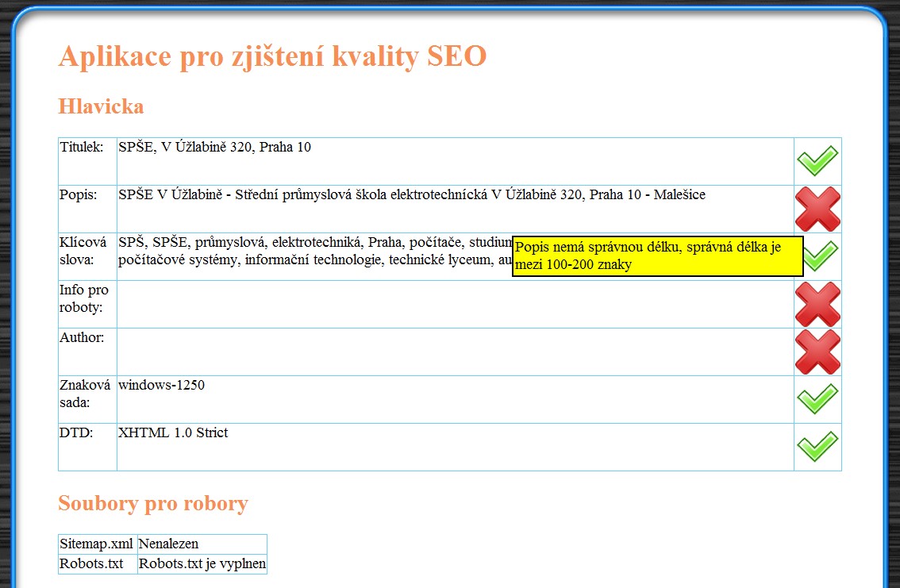Click the 'Author:' label cell
The width and height of the screenshot is (900, 588).
(x=87, y=352)
